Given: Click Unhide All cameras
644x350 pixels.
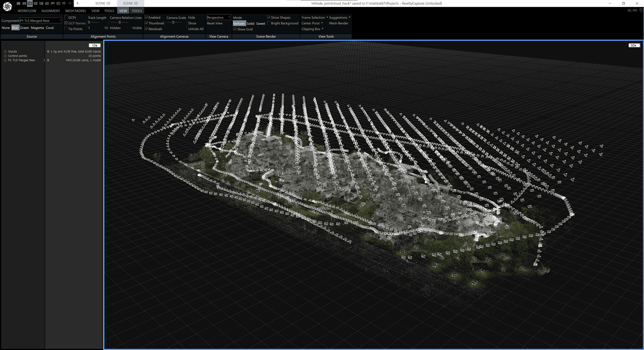Looking at the screenshot, I should click(x=195, y=29).
